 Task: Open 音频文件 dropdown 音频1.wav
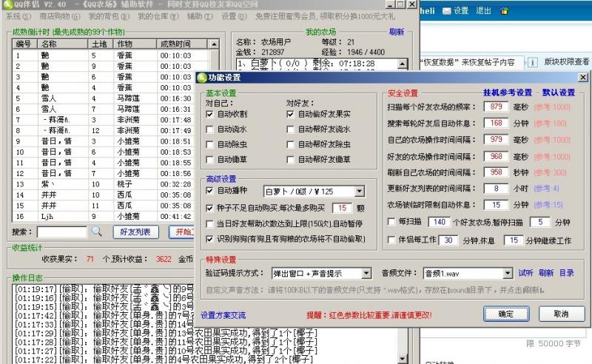click(508, 274)
